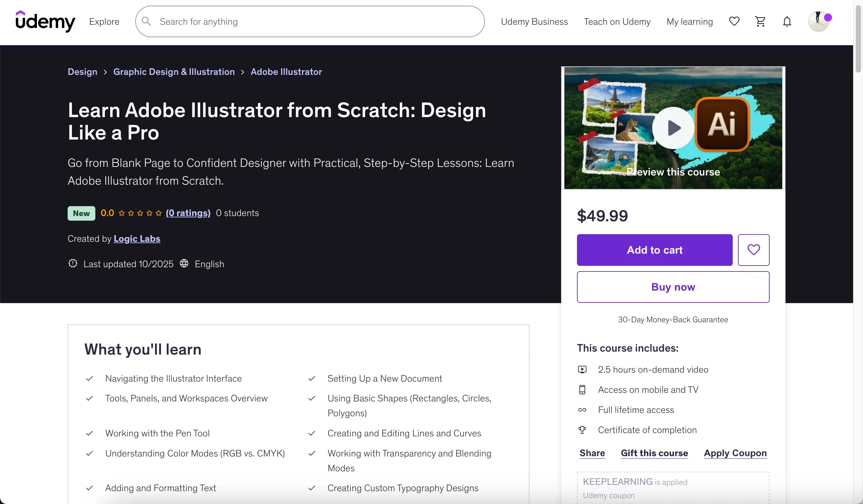This screenshot has width=863, height=504.
Task: Click the Buy now button
Action: point(673,287)
